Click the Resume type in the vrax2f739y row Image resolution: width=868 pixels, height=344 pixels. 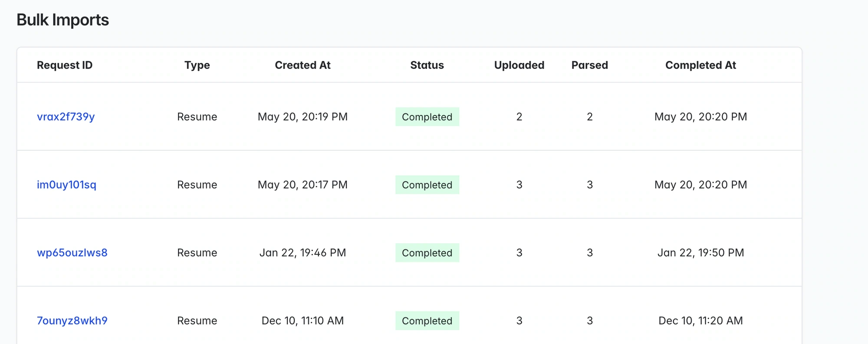tap(197, 117)
